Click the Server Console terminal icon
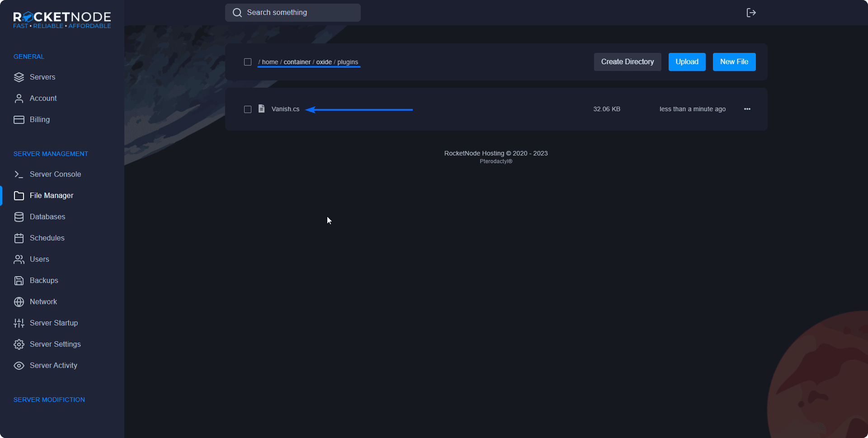The height and width of the screenshot is (438, 868). tap(19, 174)
